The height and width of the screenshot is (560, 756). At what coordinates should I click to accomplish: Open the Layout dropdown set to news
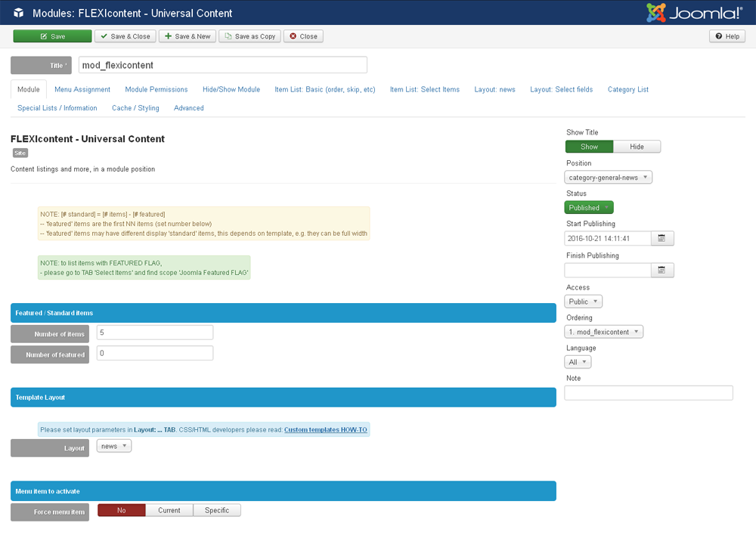(114, 447)
